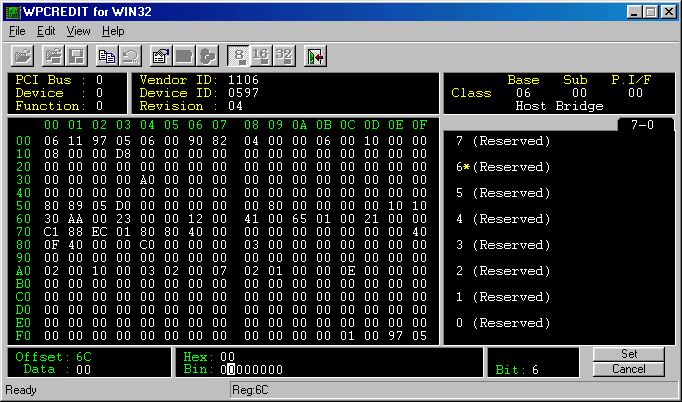Click hex cell AA in row 60

click(76, 219)
